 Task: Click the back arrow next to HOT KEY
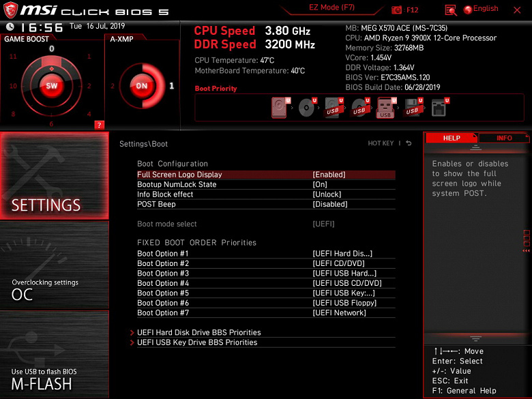click(409, 143)
